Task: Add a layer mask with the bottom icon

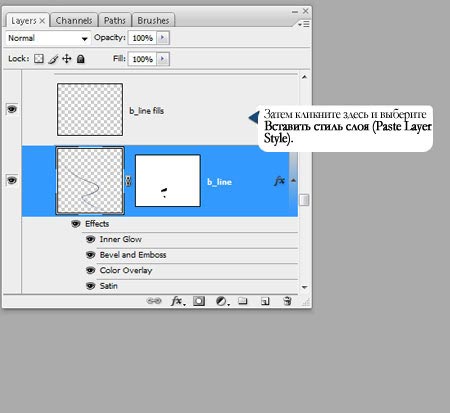Action: coord(199,301)
